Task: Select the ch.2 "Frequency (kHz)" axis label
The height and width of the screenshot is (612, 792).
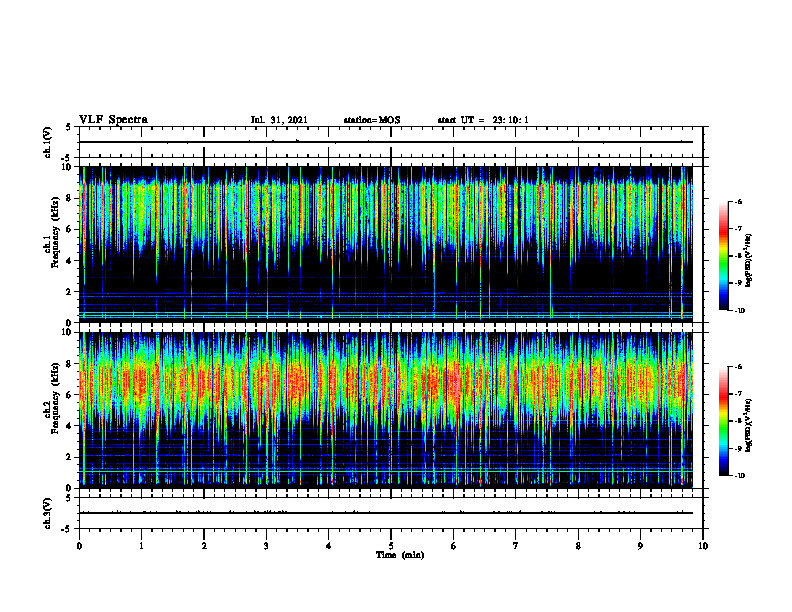Action: click(56, 398)
